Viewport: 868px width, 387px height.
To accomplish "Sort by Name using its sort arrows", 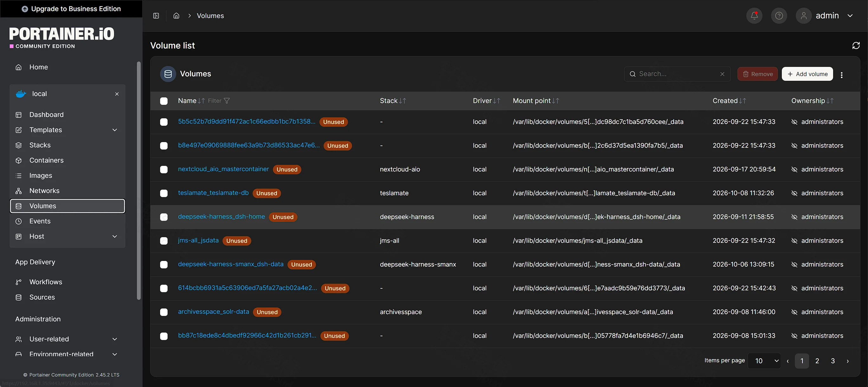I will (202, 101).
